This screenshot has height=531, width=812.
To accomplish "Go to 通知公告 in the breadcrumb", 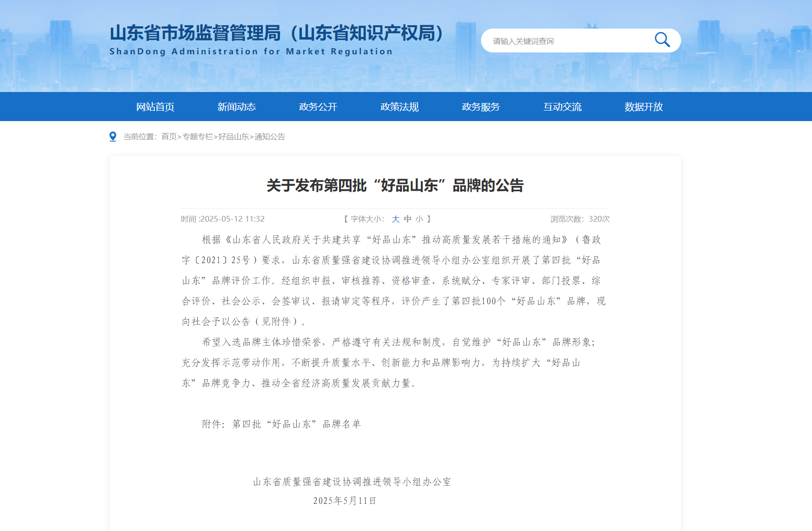I will [270, 137].
